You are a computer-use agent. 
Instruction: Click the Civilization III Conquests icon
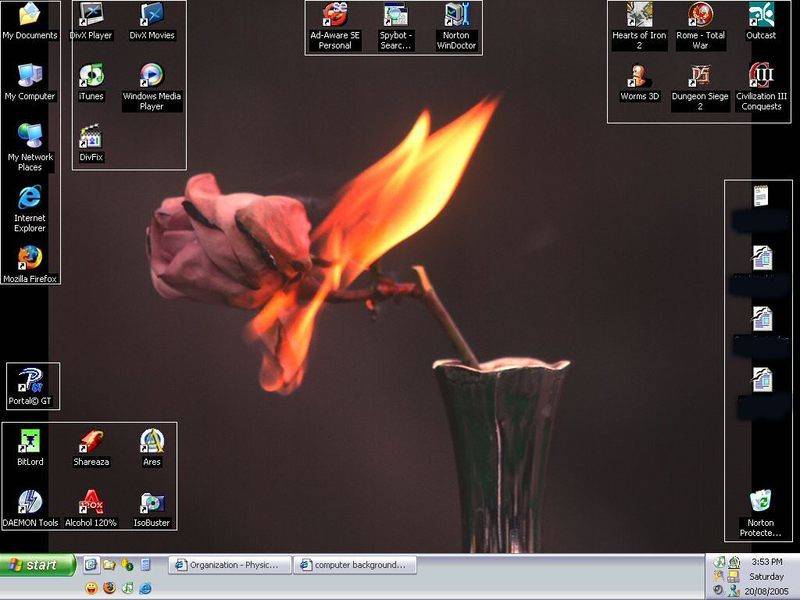coord(761,76)
